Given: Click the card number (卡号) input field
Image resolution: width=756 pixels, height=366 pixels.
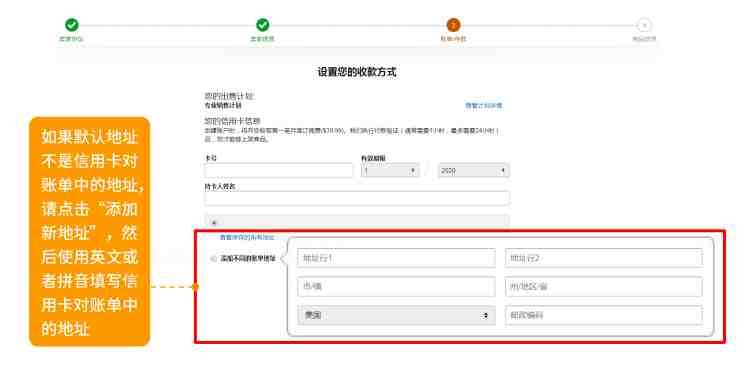Looking at the screenshot, I should pos(279,170).
